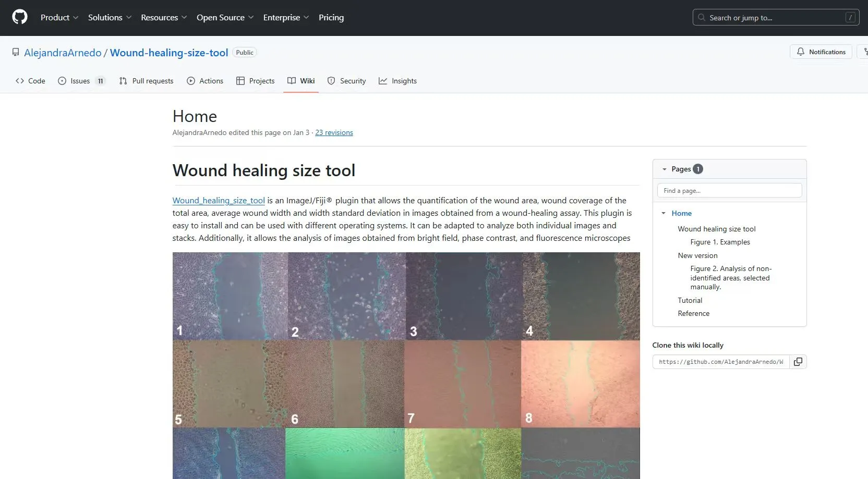Select the Wiki tab
The height and width of the screenshot is (479, 868).
point(301,81)
